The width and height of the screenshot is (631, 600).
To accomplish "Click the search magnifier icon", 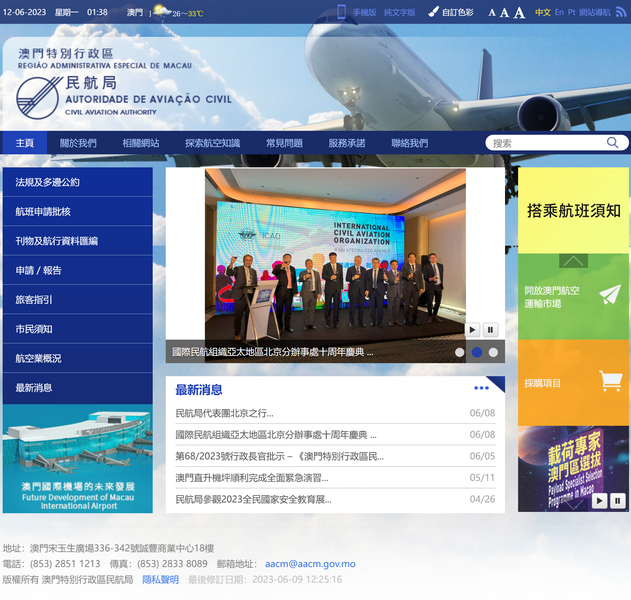I will point(612,143).
